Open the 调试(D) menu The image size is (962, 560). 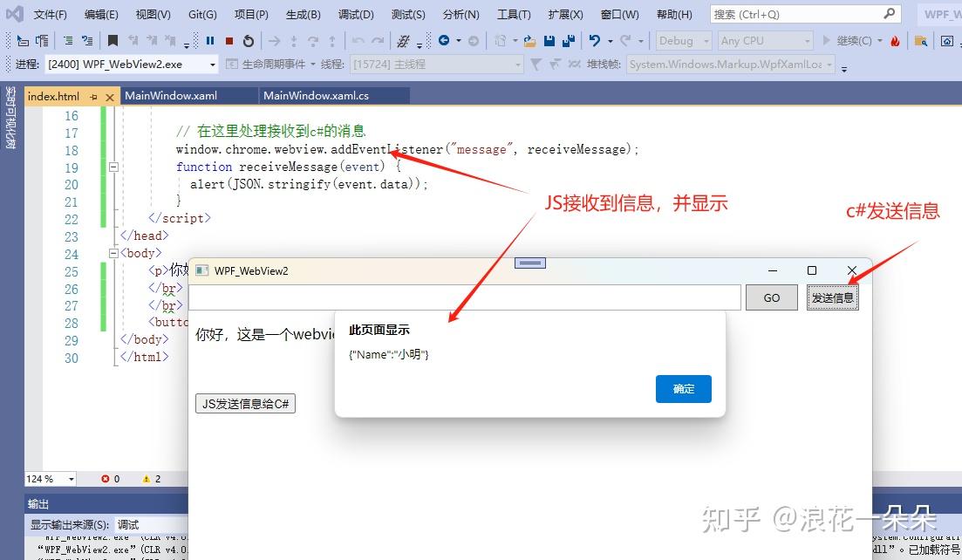355,14
